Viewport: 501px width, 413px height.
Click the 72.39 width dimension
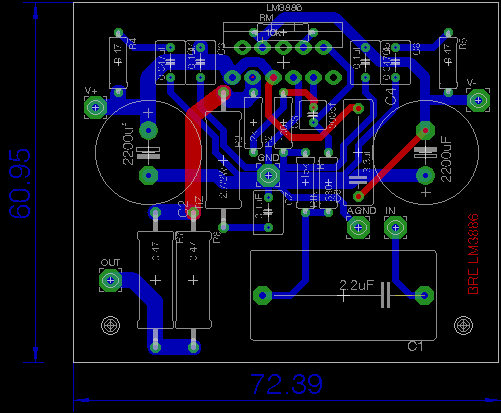[287, 384]
